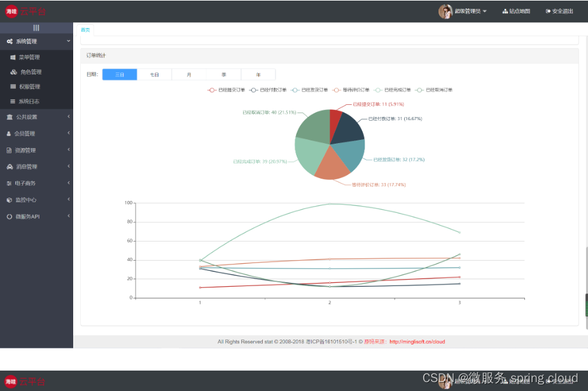Click pie label 已经取消订单: 40 (21.51%)

pos(269,113)
